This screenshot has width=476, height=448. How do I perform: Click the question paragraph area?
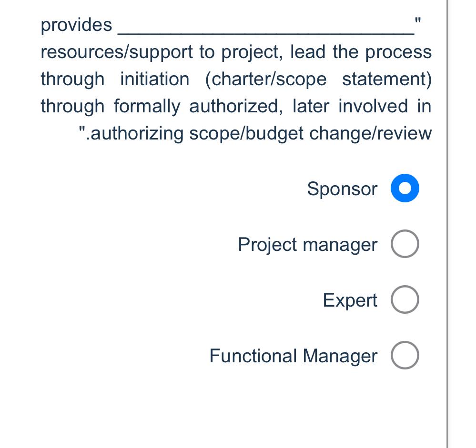[x=236, y=79]
